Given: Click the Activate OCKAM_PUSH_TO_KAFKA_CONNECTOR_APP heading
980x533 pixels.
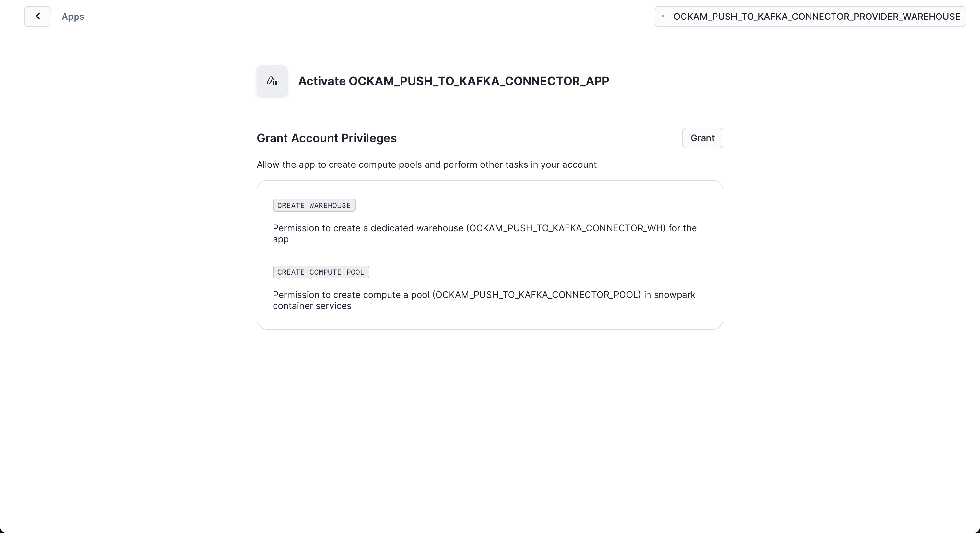Looking at the screenshot, I should tap(453, 81).
